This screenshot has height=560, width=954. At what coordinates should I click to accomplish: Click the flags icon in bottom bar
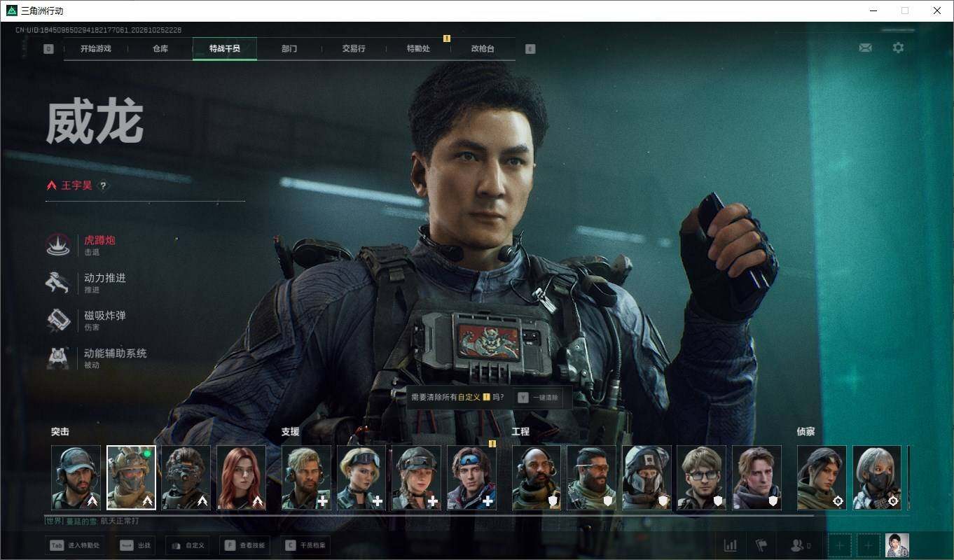point(761,545)
